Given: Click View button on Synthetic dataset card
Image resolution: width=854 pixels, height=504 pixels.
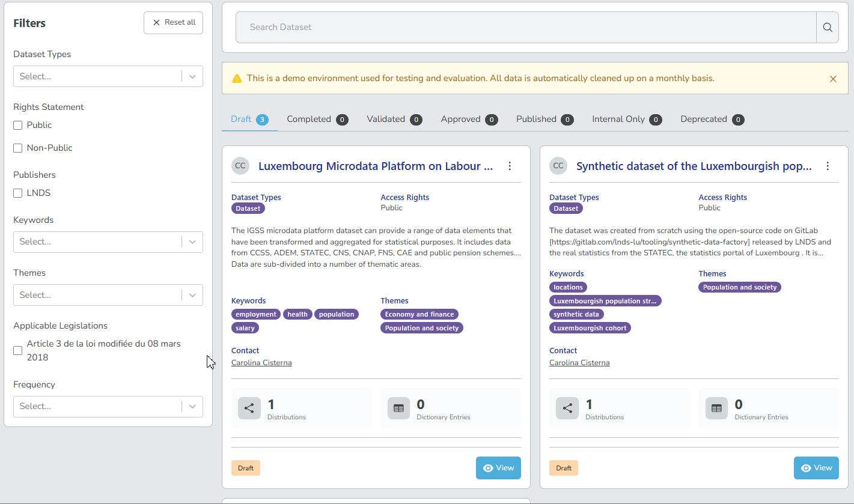Looking at the screenshot, I should click(x=816, y=468).
